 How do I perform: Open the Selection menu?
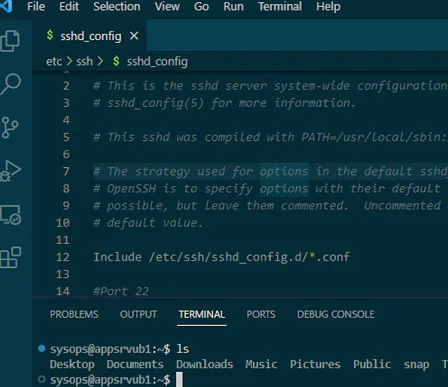pyautogui.click(x=117, y=6)
